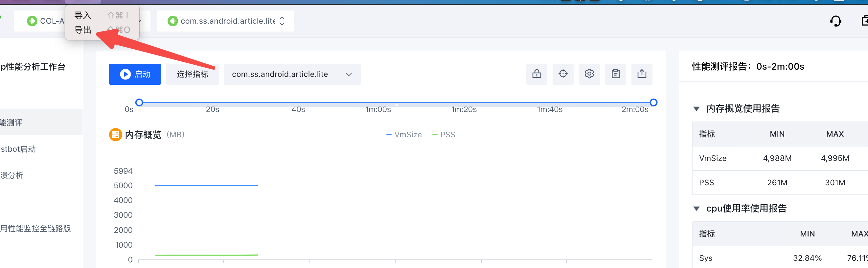Viewport: 868px width, 268px height.
Task: Click the timeline start handle at 0s
Action: coord(139,102)
